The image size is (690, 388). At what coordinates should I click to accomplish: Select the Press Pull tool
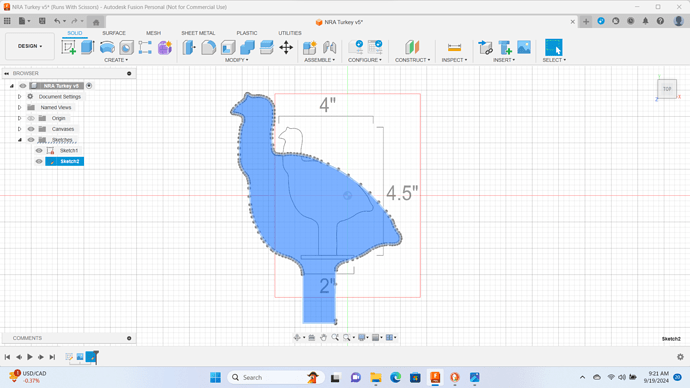point(189,47)
